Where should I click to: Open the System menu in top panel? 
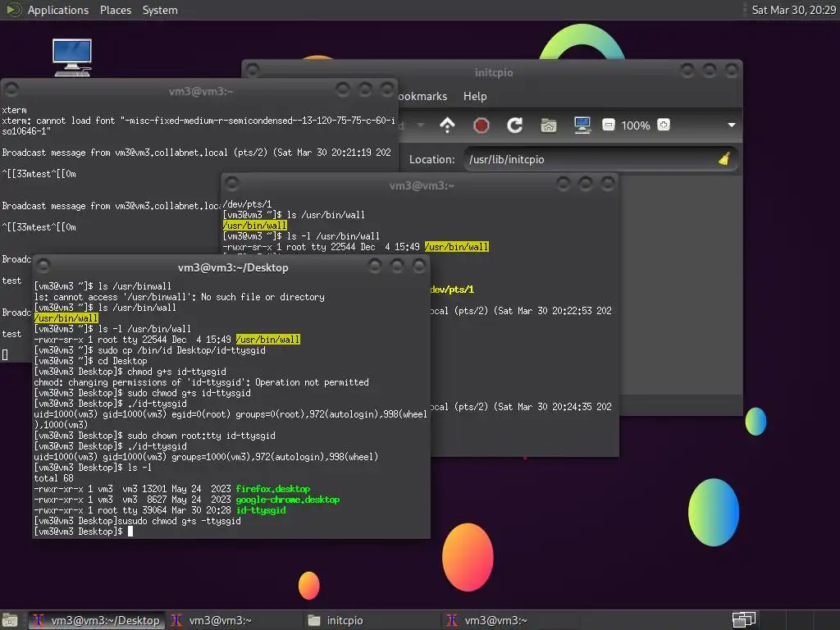tap(160, 10)
